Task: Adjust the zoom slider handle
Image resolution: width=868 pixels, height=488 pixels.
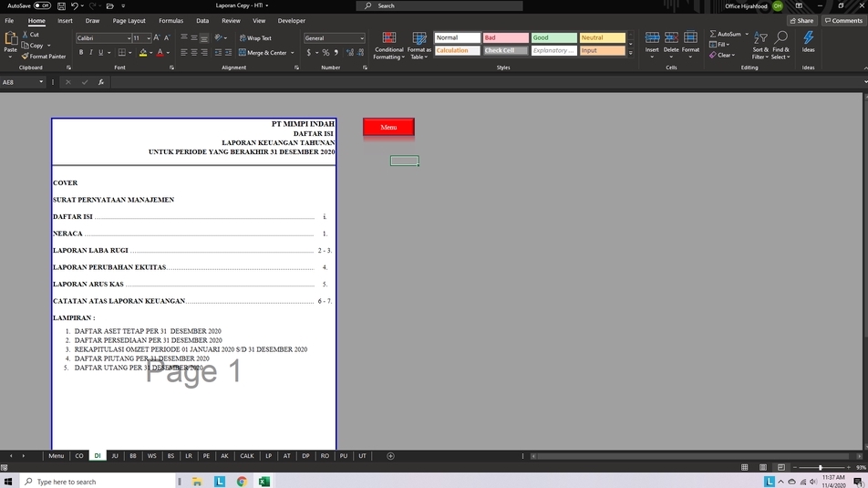Action: coord(821,468)
